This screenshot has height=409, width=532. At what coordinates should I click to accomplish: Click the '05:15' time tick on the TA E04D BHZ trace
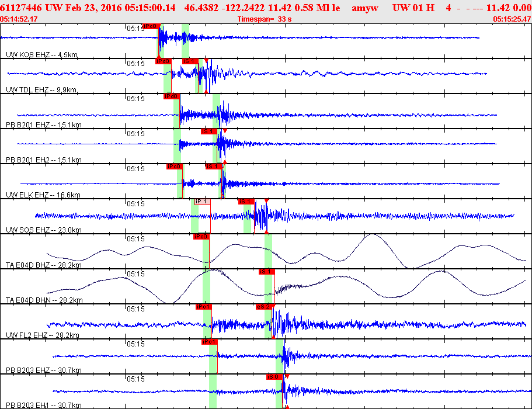(135, 239)
